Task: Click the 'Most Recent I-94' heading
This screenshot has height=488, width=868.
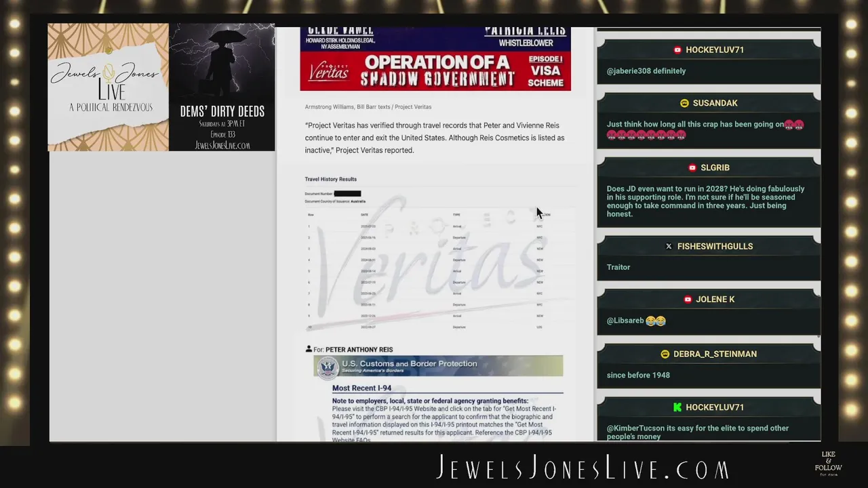Action: point(361,388)
